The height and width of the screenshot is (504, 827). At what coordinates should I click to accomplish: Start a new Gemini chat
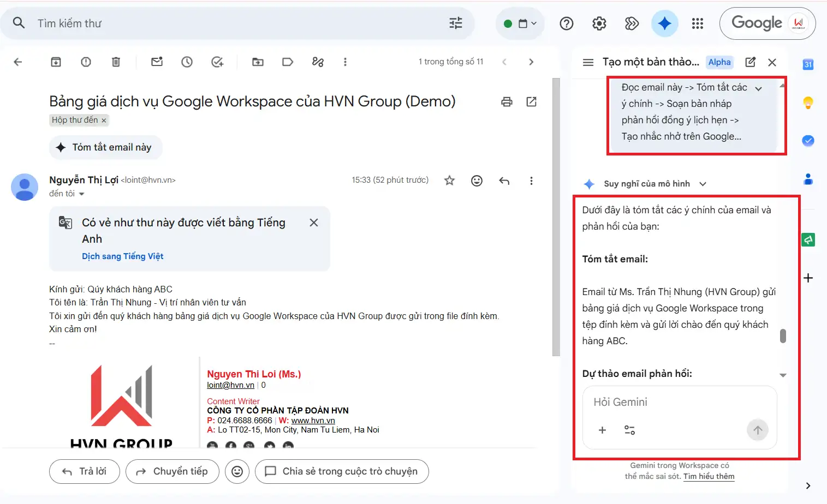[751, 62]
